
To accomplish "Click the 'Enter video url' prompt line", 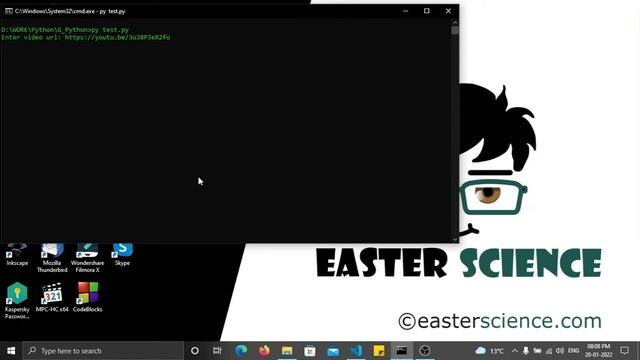I will (x=85, y=37).
